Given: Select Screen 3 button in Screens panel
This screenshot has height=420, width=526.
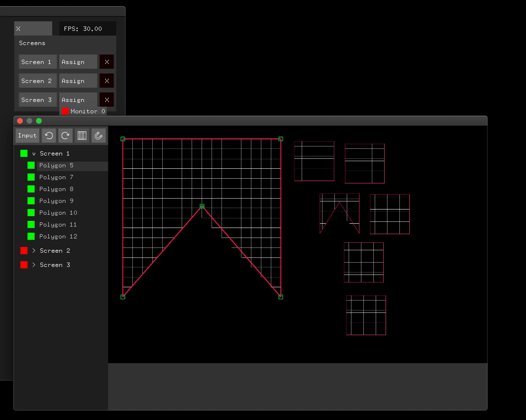Looking at the screenshot, I should tap(38, 100).
